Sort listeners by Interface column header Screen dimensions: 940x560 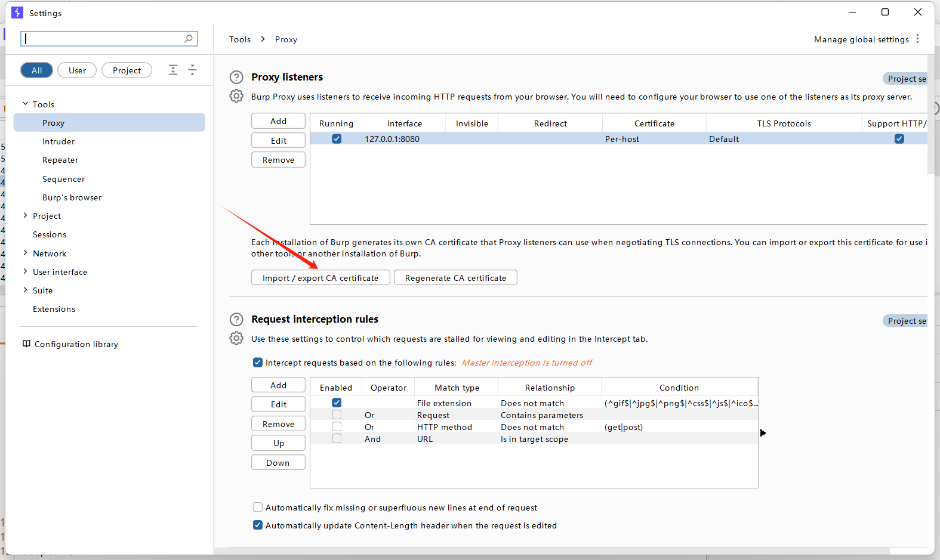click(x=404, y=123)
